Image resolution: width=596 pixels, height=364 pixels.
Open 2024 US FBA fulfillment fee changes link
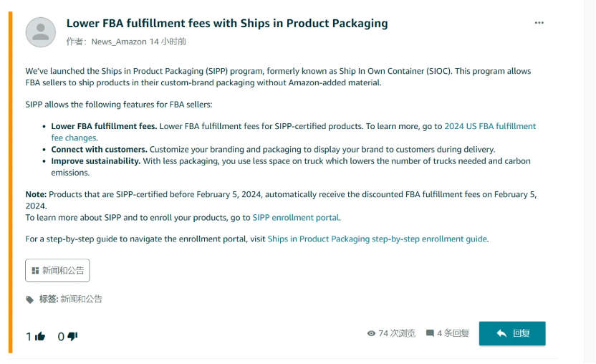490,126
